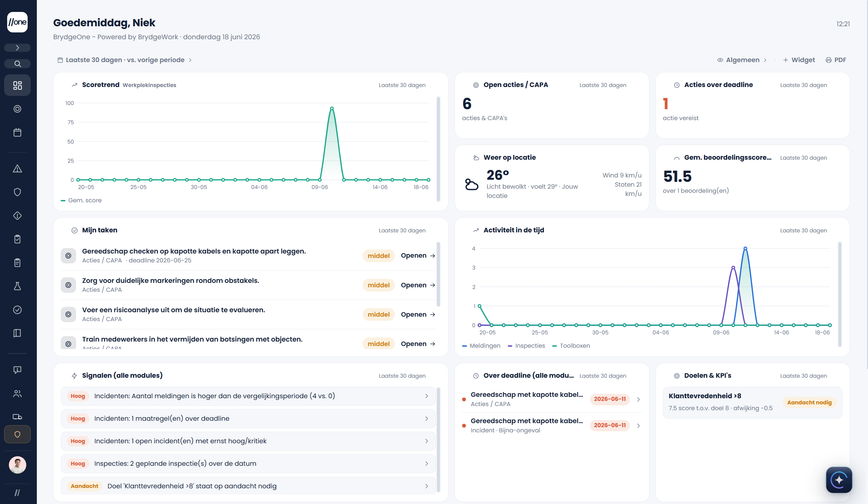Click the 2026-06-11 badge on the Acties / CAPA row

(610, 399)
